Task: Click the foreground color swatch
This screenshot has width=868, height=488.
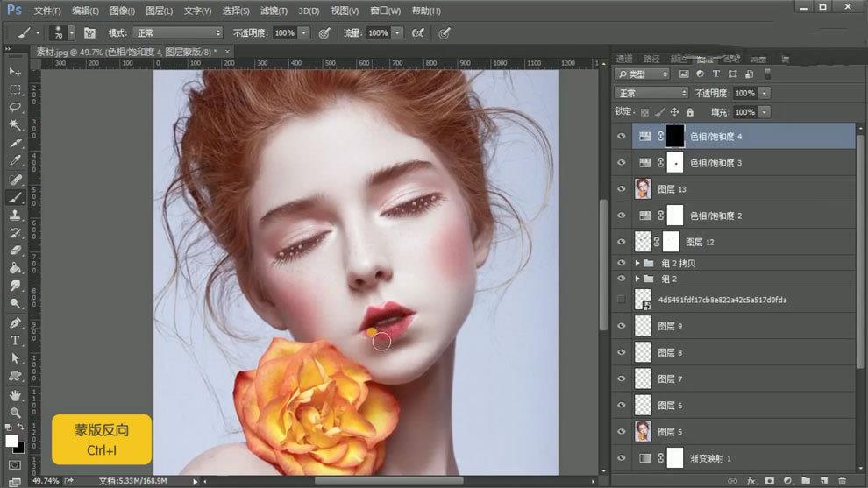Action: coord(11,441)
